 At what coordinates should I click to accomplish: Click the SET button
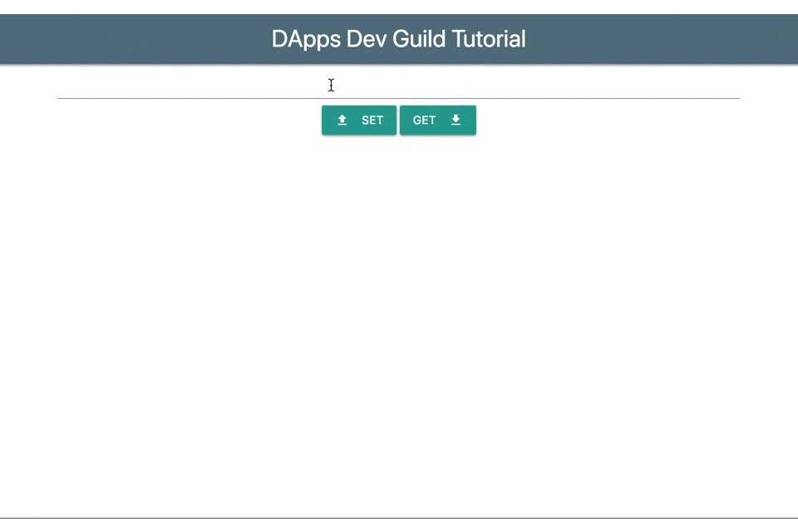pyautogui.click(x=359, y=121)
